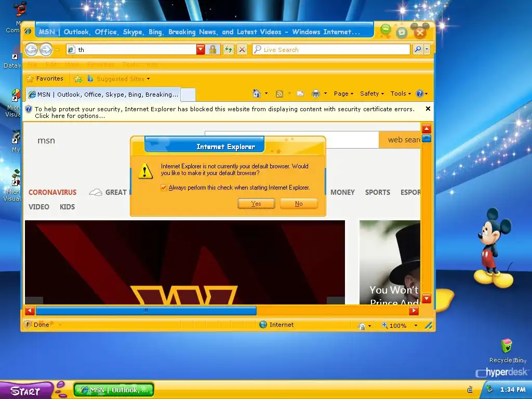The width and height of the screenshot is (532, 399).
Task: Select the MSN browser tab
Action: (x=103, y=95)
